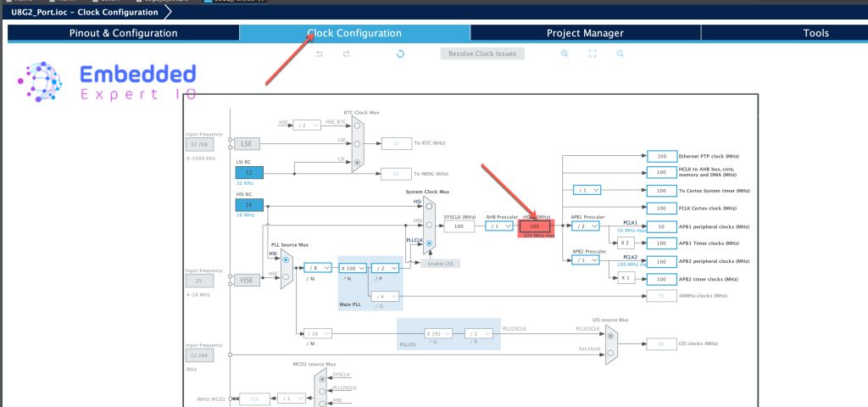Click the To RTC (KHz) value box

(x=397, y=143)
